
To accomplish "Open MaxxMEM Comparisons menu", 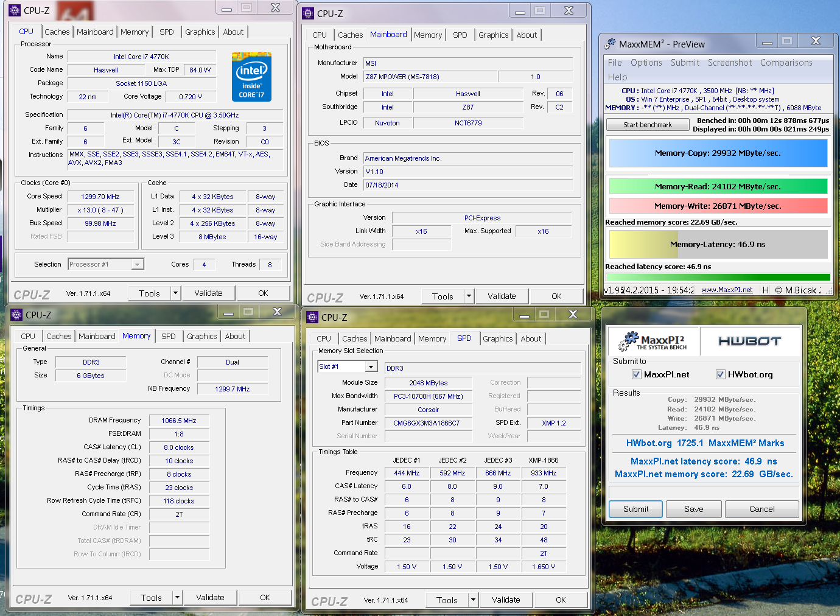I will click(x=786, y=62).
